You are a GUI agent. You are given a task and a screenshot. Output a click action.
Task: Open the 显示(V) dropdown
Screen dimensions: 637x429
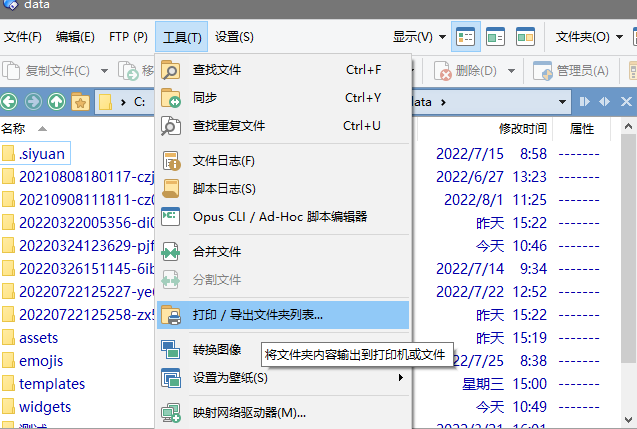(419, 37)
